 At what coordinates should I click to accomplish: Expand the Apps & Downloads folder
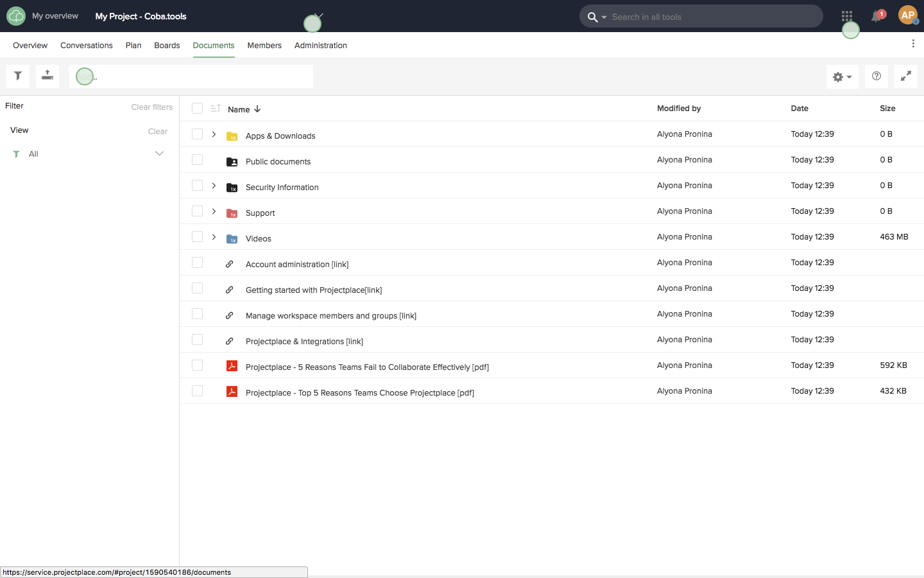point(214,134)
